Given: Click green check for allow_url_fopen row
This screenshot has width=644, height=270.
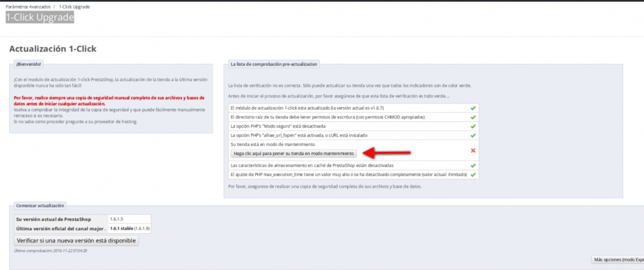Looking at the screenshot, I should click(472, 135).
